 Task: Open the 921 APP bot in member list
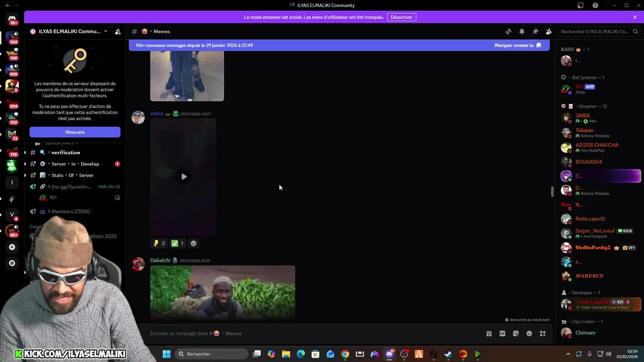pyautogui.click(x=600, y=89)
